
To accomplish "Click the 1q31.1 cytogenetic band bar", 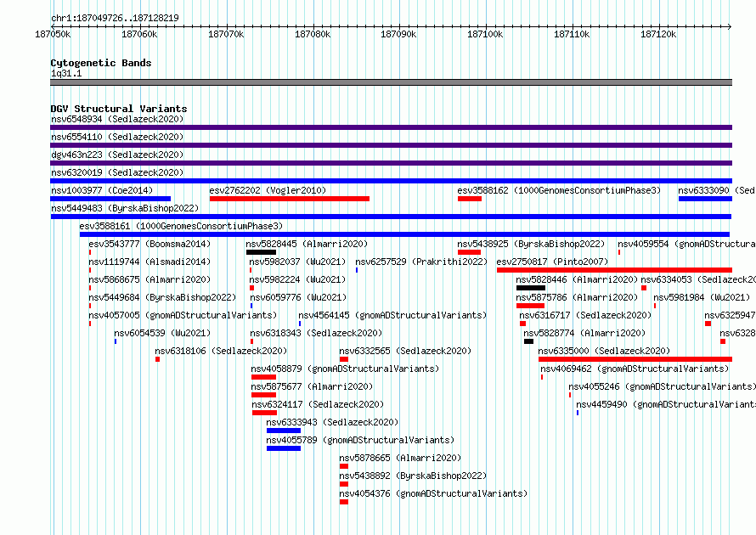I will pyautogui.click(x=391, y=82).
